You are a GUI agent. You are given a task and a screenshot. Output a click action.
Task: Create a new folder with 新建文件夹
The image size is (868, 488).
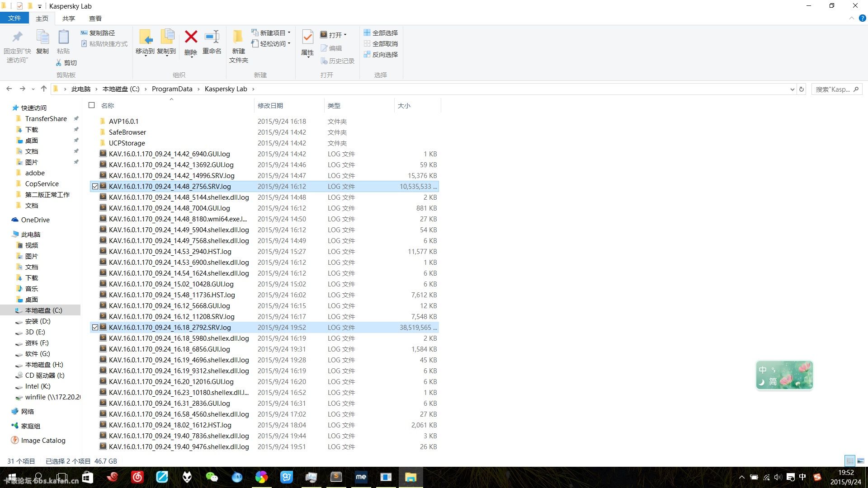click(238, 47)
